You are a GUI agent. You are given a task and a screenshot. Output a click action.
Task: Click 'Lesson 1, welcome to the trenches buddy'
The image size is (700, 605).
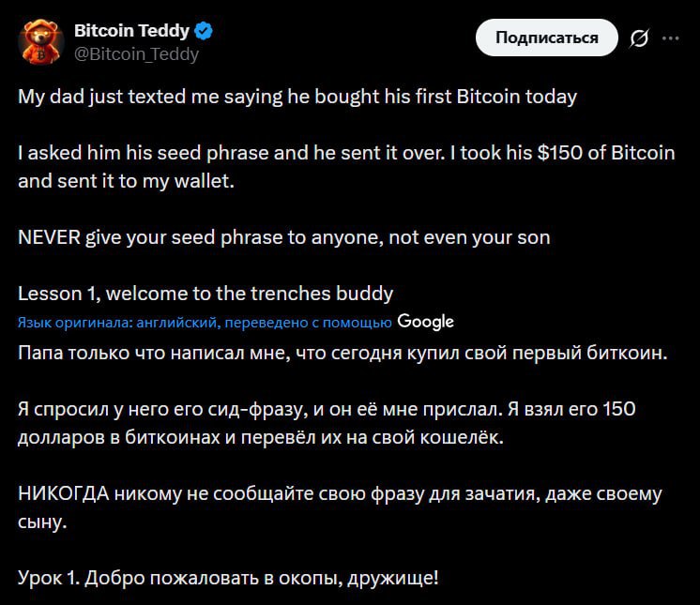click(x=205, y=294)
